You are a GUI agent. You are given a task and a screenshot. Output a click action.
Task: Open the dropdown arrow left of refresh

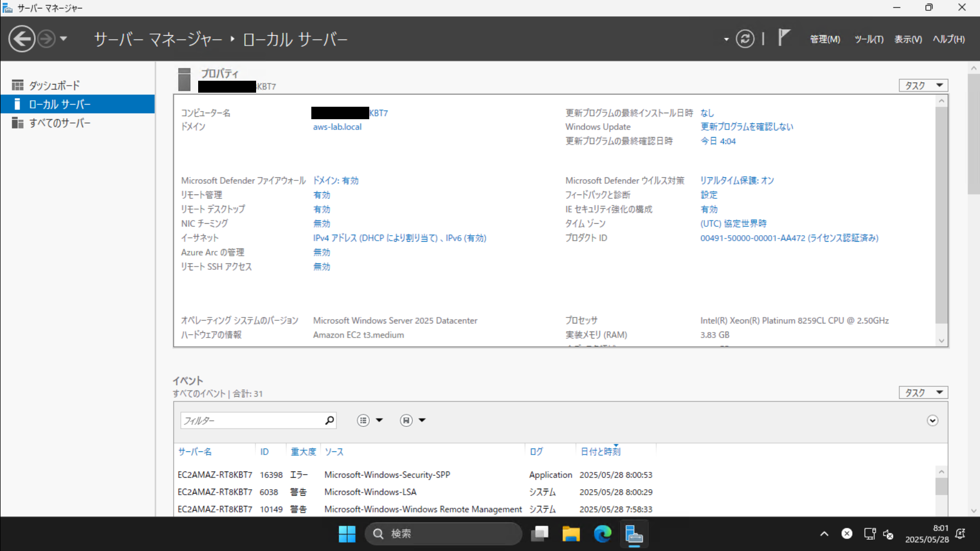click(726, 40)
